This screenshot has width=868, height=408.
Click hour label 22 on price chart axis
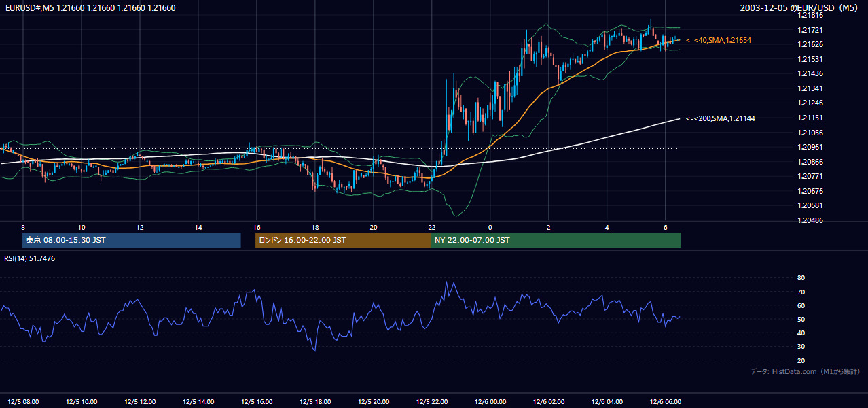pos(432,227)
